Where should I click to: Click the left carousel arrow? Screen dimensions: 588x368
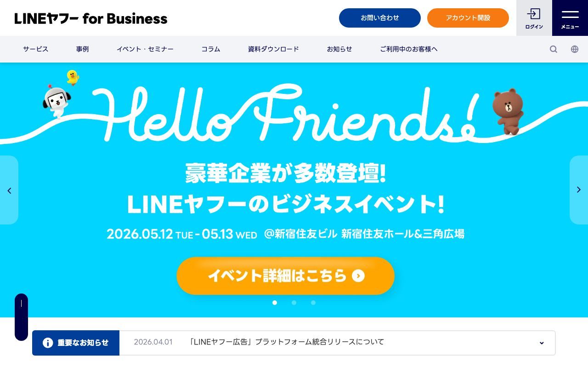tap(9, 190)
